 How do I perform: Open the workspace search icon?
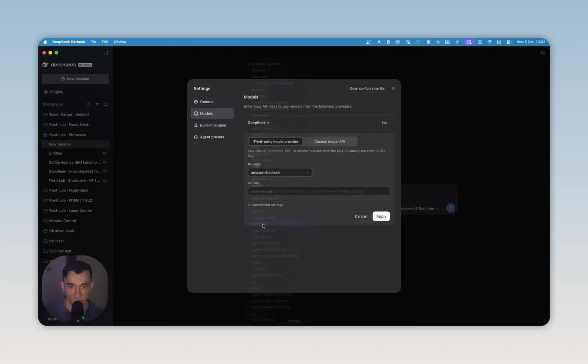pyautogui.click(x=88, y=104)
